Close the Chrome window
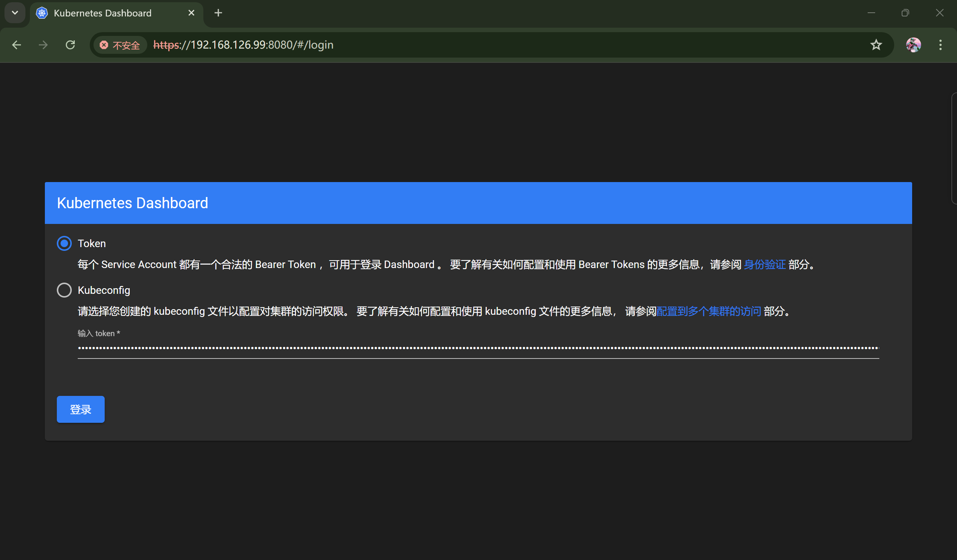 (939, 13)
